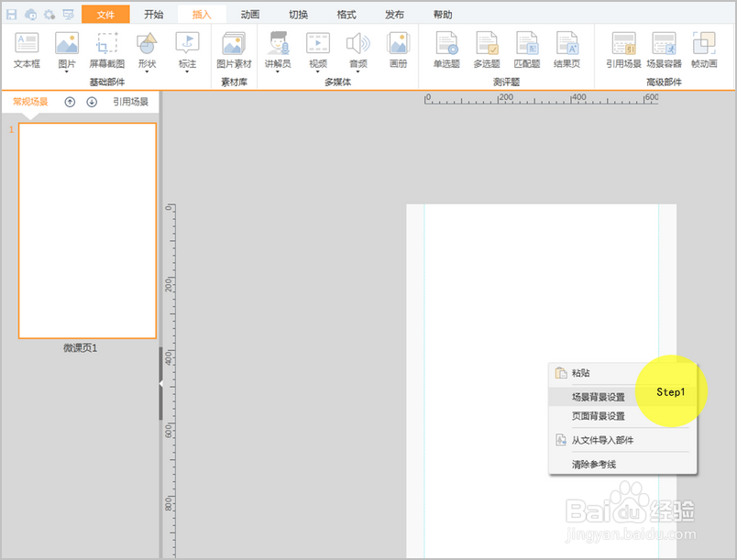Insert a 帧动画 frame animation

tap(704, 50)
